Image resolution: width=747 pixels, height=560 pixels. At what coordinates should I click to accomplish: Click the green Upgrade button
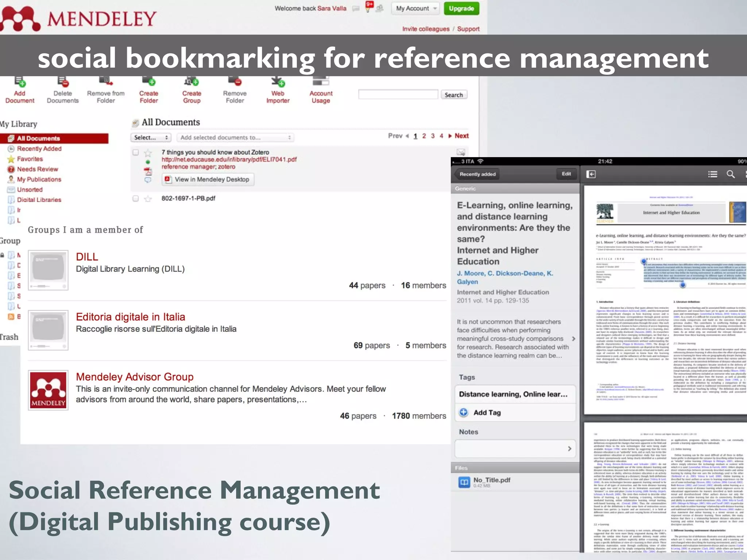pos(461,8)
